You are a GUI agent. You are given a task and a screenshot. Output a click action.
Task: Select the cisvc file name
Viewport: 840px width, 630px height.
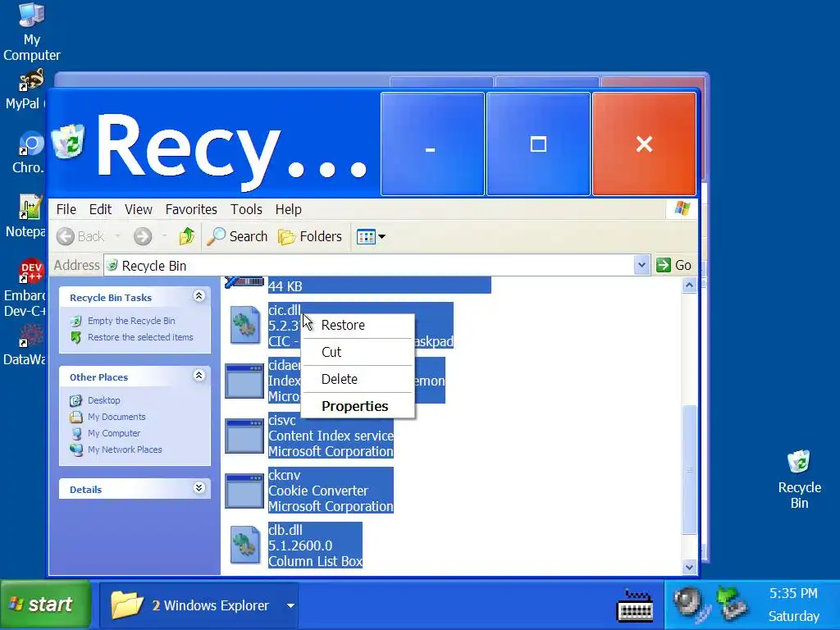[x=282, y=421]
